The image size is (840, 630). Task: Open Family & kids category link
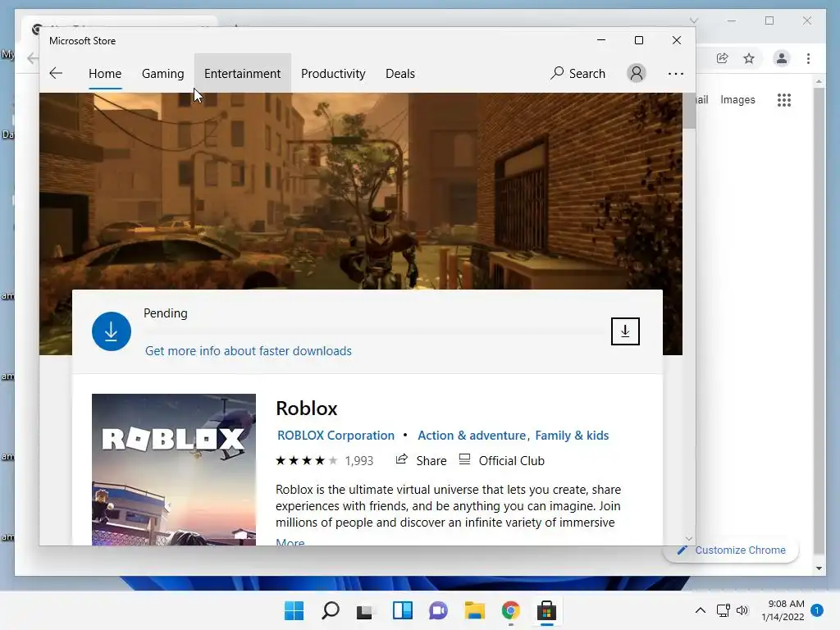[x=572, y=436]
